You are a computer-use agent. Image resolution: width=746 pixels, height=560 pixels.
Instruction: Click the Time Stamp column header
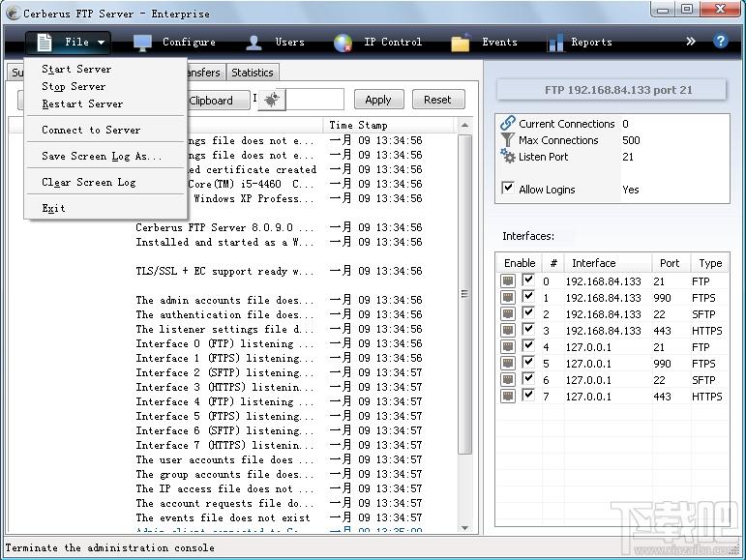[389, 125]
